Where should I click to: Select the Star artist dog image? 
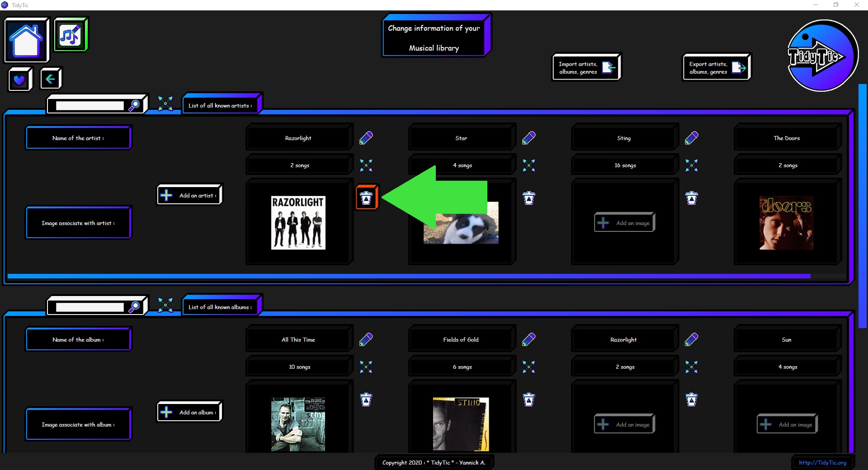tap(461, 223)
